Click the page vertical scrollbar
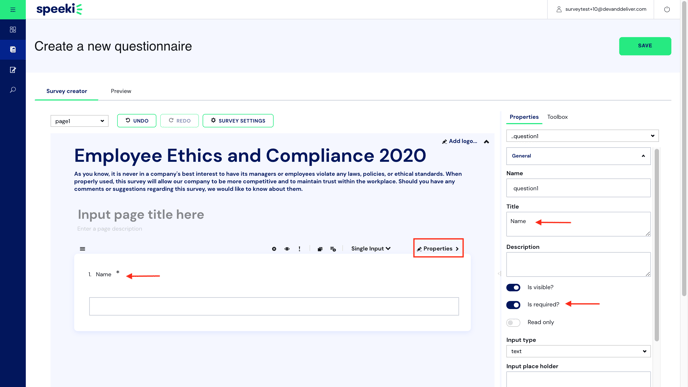The width and height of the screenshot is (688, 387). (x=684, y=149)
